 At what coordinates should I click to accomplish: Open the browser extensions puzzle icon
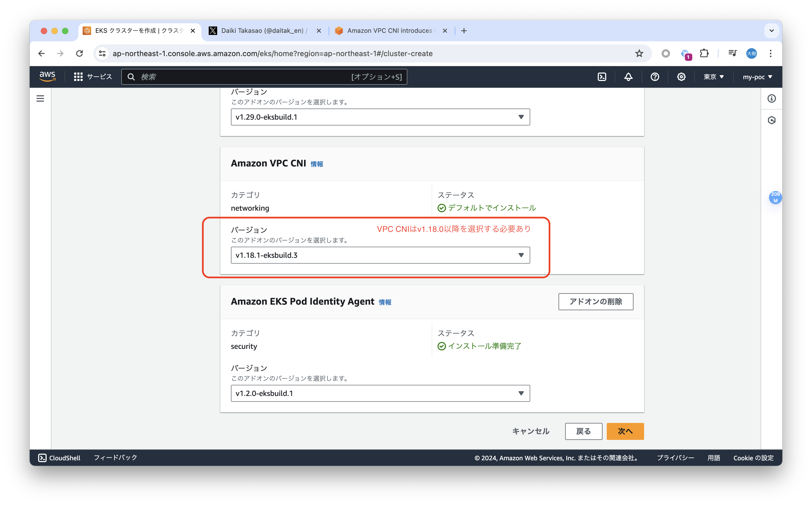(704, 53)
